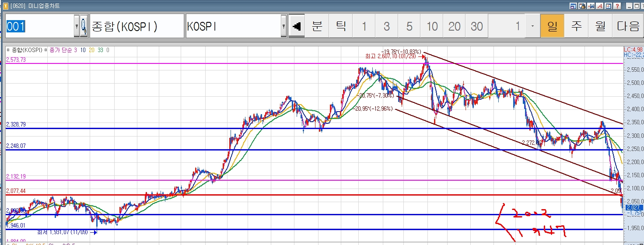Select the daily (일) chart period
644x245 pixels.
552,27
